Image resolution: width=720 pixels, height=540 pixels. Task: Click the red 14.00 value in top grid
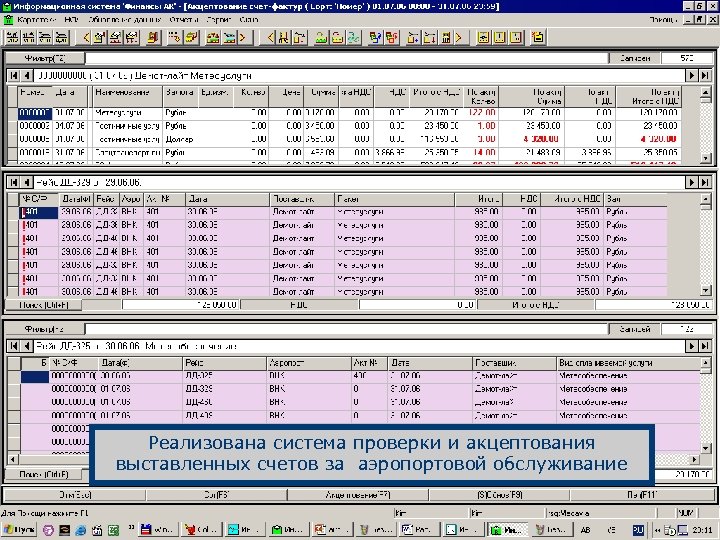click(482, 152)
